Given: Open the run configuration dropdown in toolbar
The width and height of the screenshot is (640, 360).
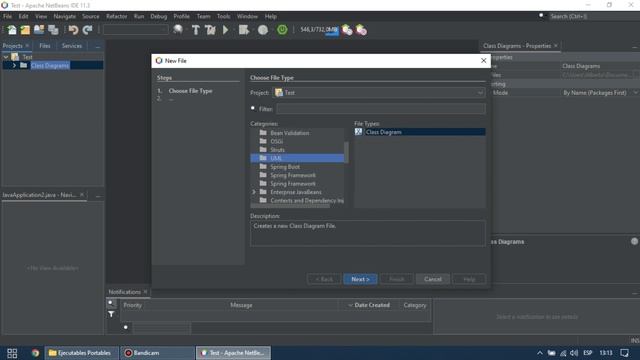Looking at the screenshot, I should pos(136,30).
